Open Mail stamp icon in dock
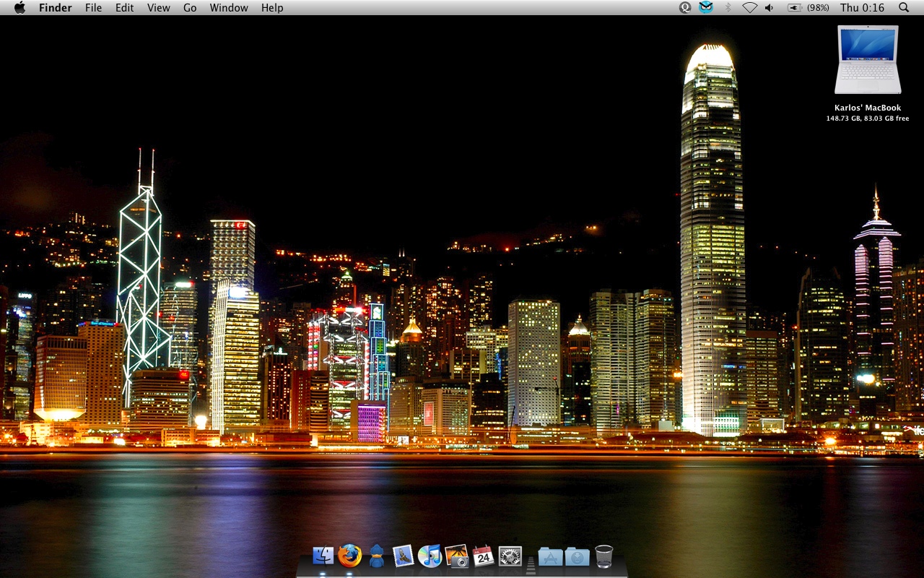 point(403,556)
